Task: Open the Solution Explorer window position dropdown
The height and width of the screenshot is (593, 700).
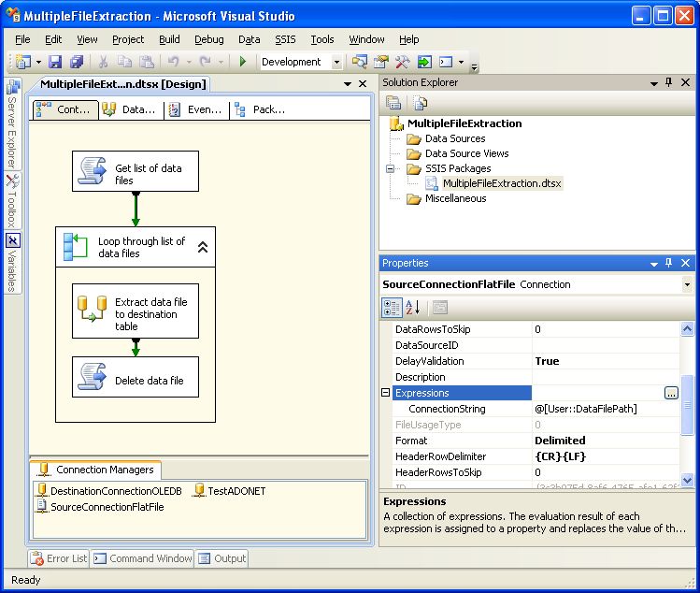Action: pyautogui.click(x=654, y=83)
